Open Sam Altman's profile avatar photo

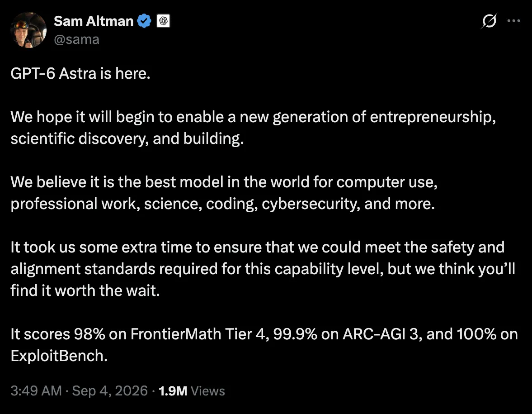click(x=28, y=30)
